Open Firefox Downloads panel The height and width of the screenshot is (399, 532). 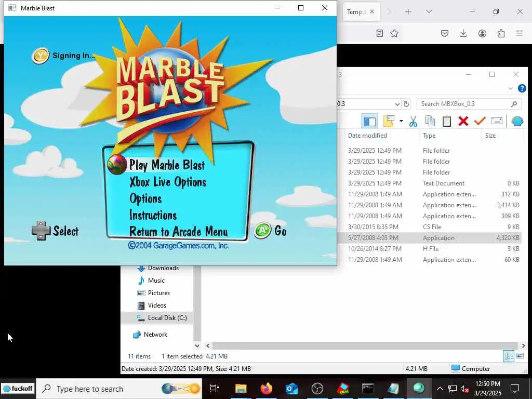463,33
